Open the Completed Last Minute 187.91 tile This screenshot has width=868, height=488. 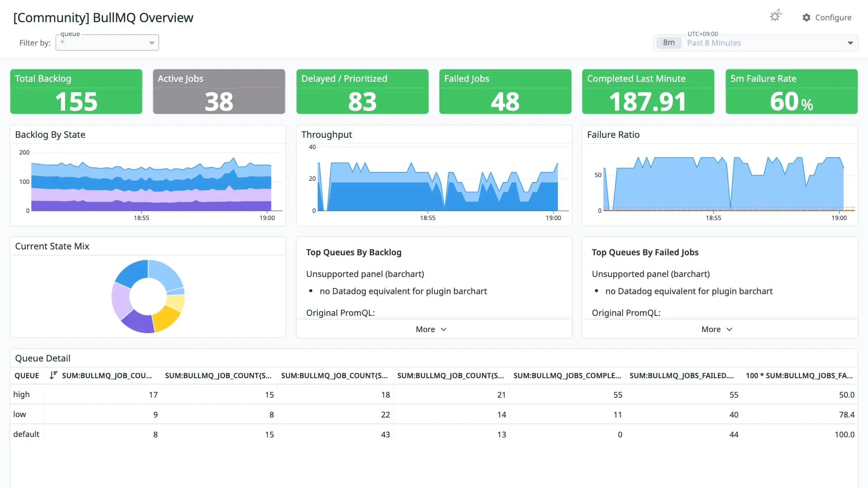[648, 91]
